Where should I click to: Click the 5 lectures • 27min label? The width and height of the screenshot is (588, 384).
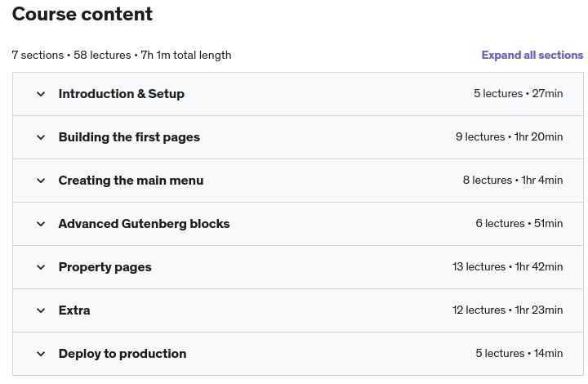click(x=518, y=94)
